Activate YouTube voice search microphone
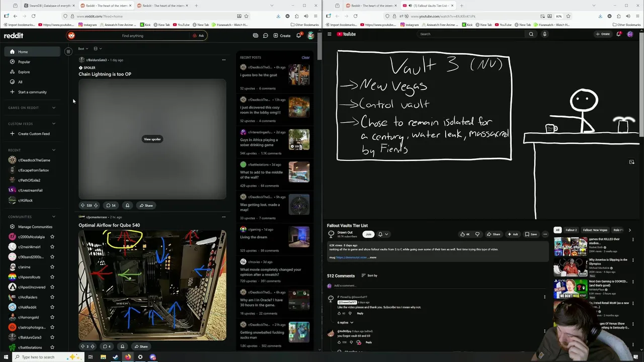The width and height of the screenshot is (644, 362). click(x=544, y=34)
